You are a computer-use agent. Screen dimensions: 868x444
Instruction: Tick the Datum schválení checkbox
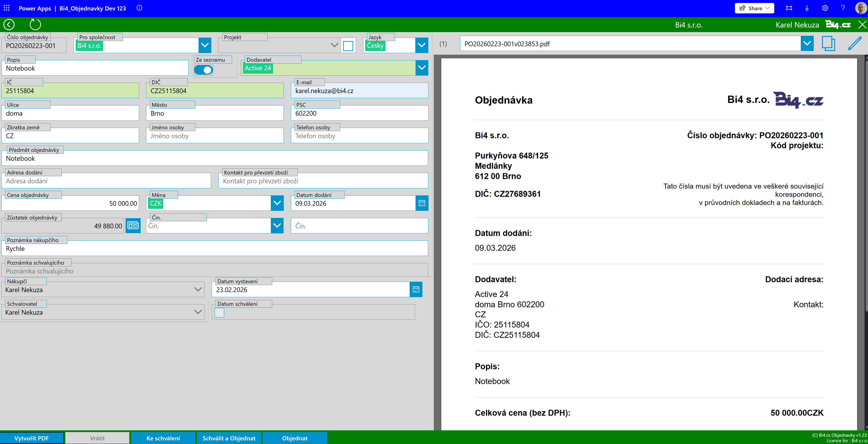point(219,313)
